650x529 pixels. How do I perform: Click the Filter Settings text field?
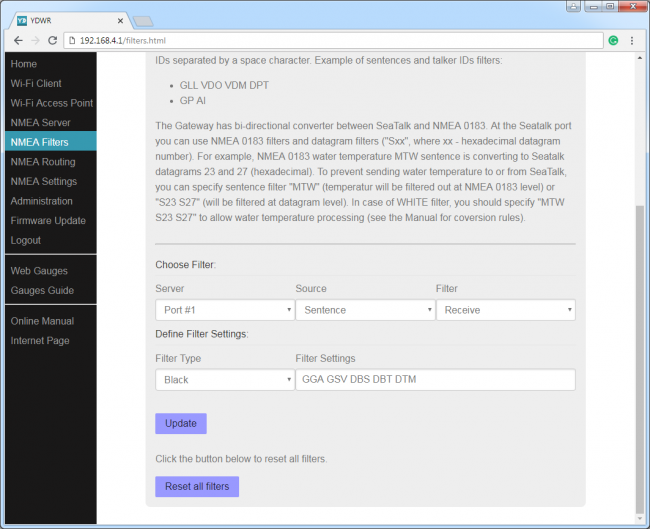tap(435, 380)
